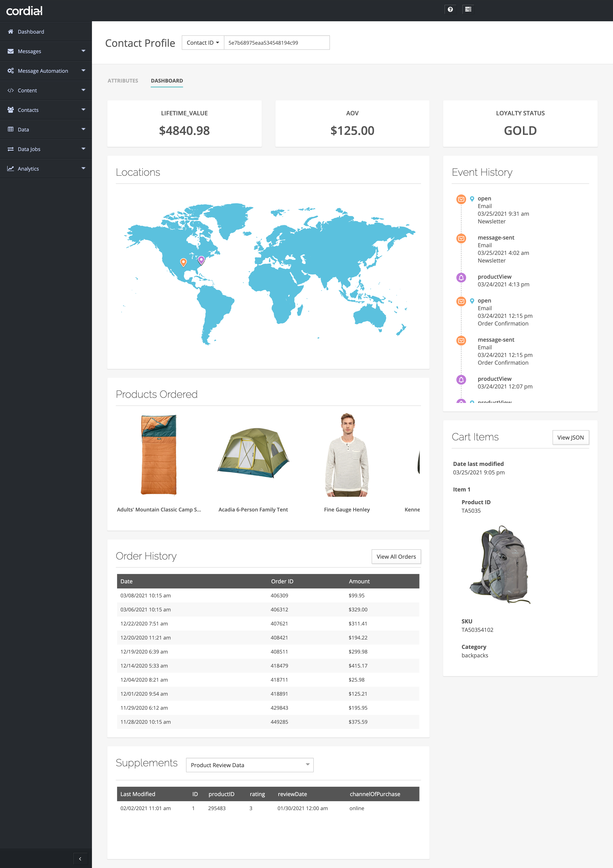
Task: Click the Acadia 6-Person Family Tent image
Action: [253, 454]
